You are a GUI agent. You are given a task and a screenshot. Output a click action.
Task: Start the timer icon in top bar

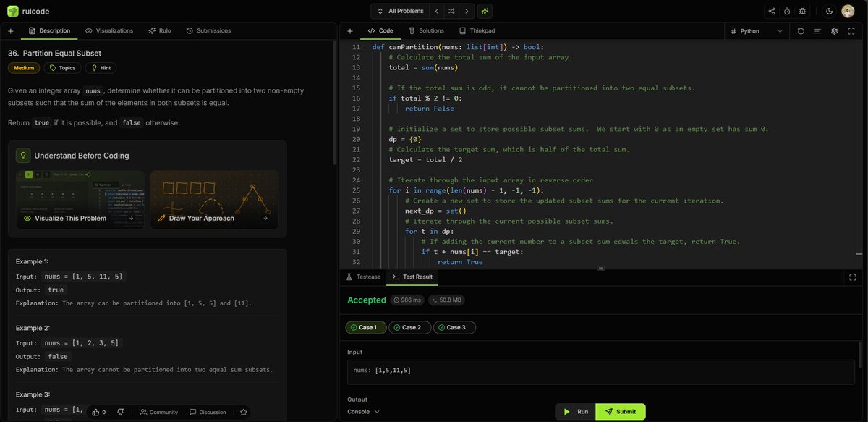(787, 11)
